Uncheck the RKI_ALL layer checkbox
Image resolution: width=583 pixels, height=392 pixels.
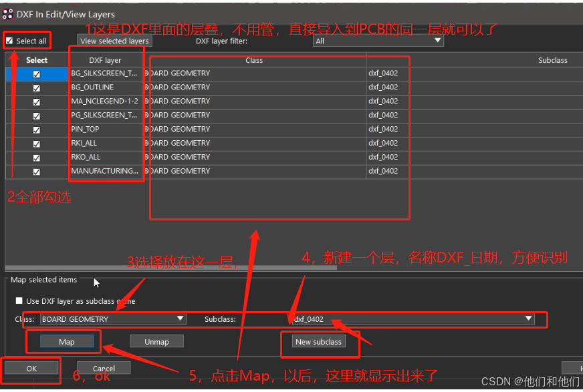[36, 143]
